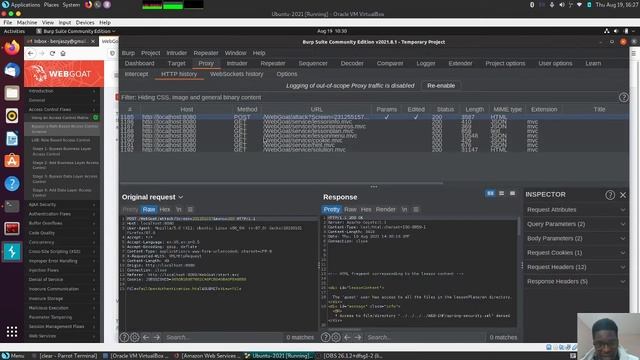Switch request view to Hex
This screenshot has width=640, height=360.
pyautogui.click(x=165, y=209)
